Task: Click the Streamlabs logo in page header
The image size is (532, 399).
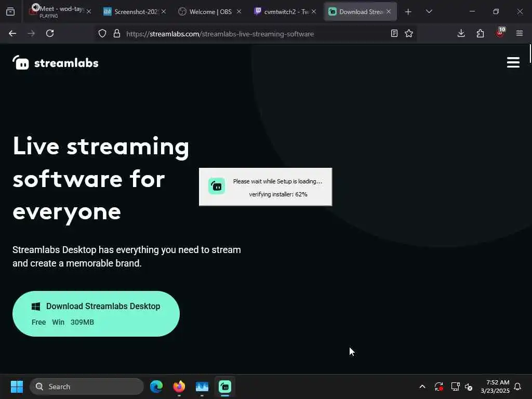Action: click(x=55, y=63)
